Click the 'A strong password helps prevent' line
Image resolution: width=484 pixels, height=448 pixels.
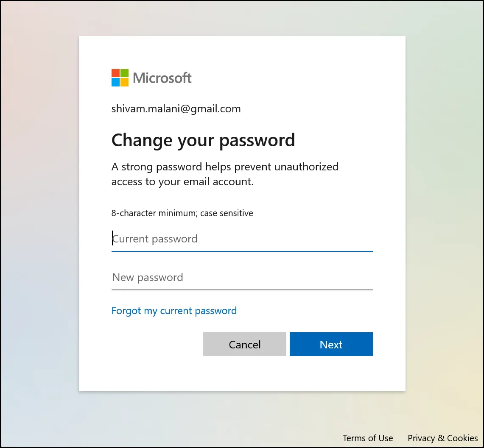[x=225, y=167]
